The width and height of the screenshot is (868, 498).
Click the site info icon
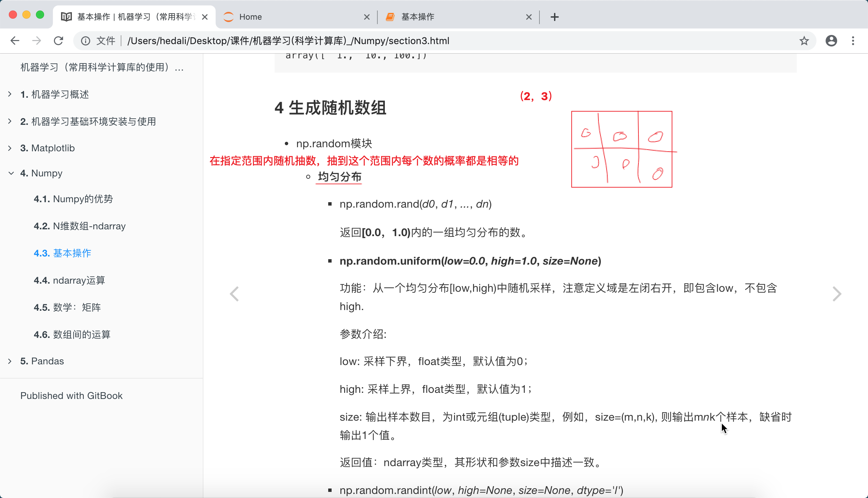click(85, 41)
